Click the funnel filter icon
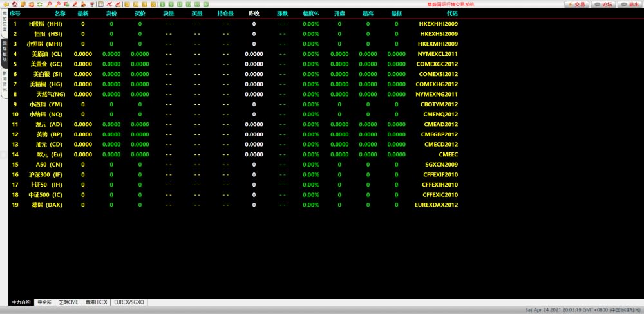The image size is (644, 314). tap(92, 5)
